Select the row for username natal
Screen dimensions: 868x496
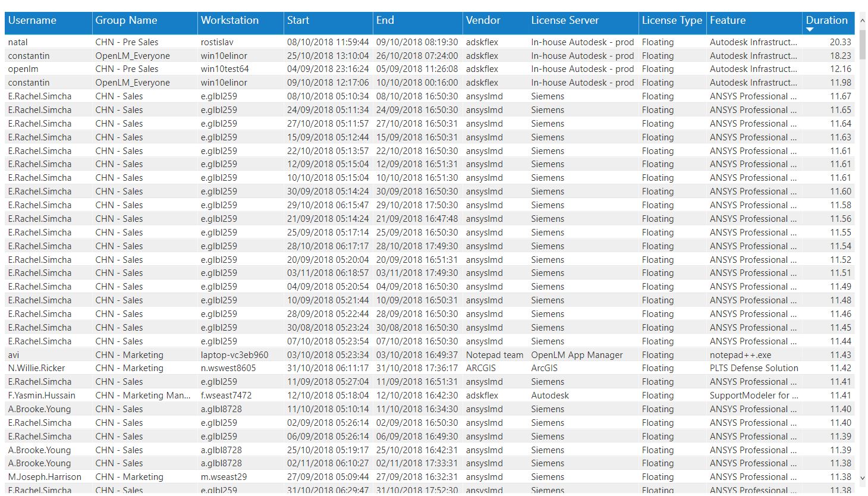pyautogui.click(x=18, y=42)
